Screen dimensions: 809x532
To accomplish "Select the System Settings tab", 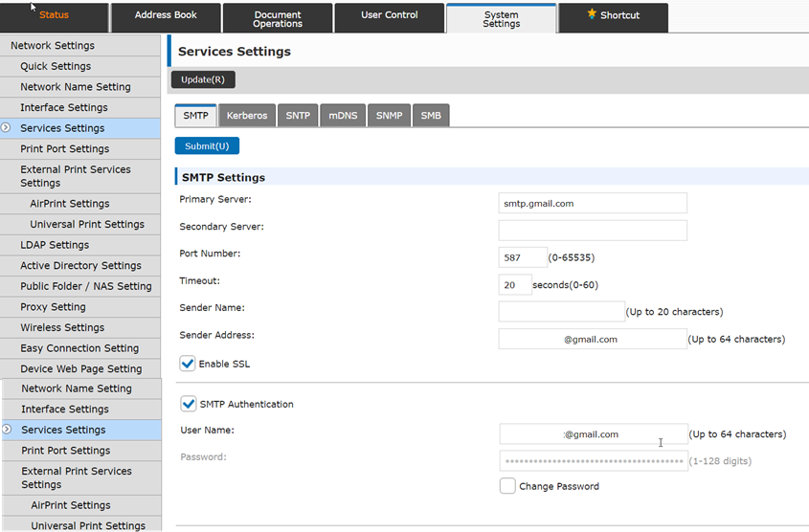I will pyautogui.click(x=501, y=18).
